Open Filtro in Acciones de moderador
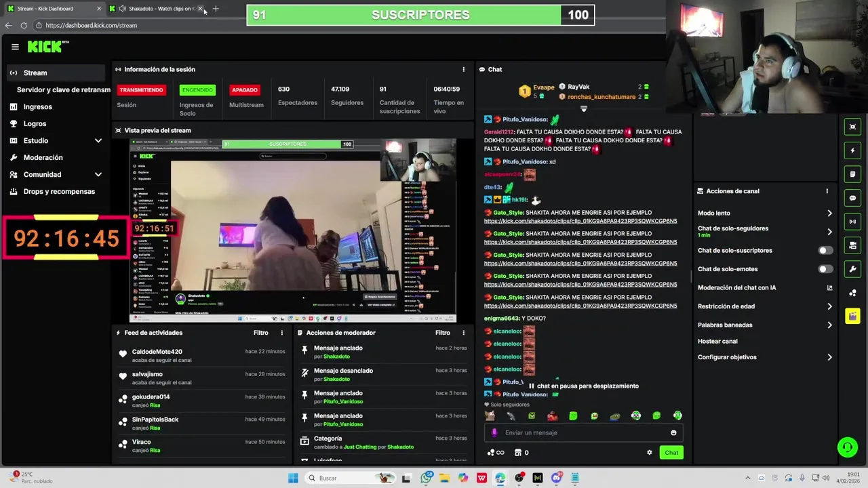 (443, 333)
